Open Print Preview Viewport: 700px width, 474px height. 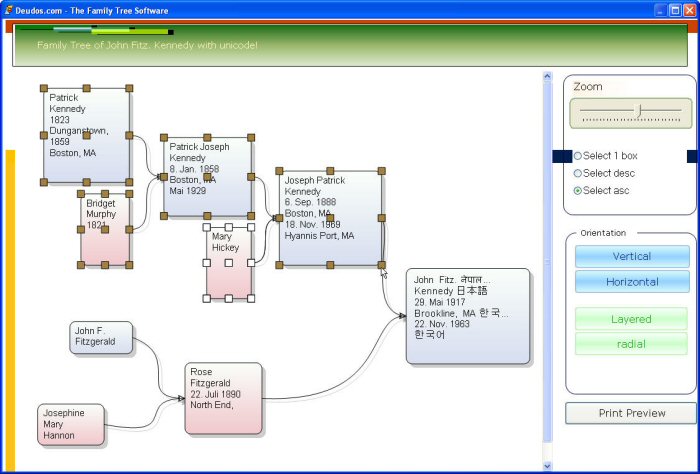click(631, 413)
